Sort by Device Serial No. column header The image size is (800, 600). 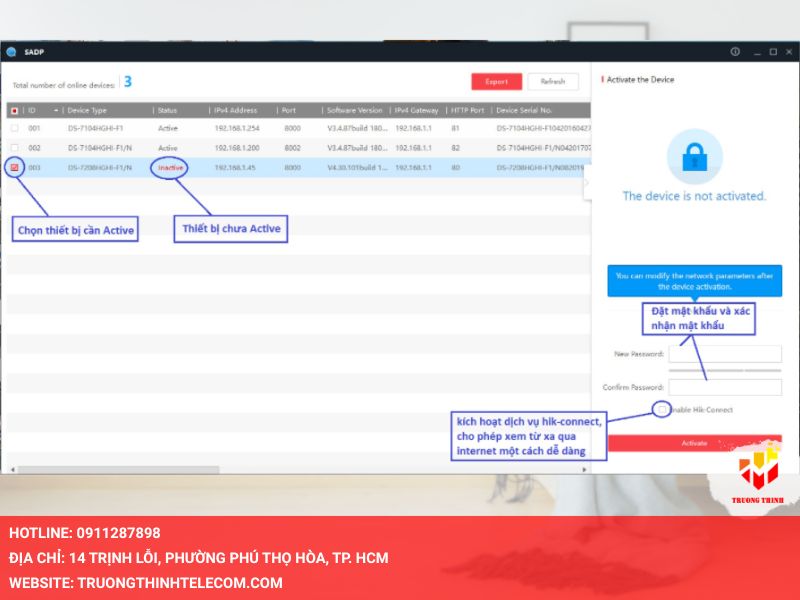(524, 110)
